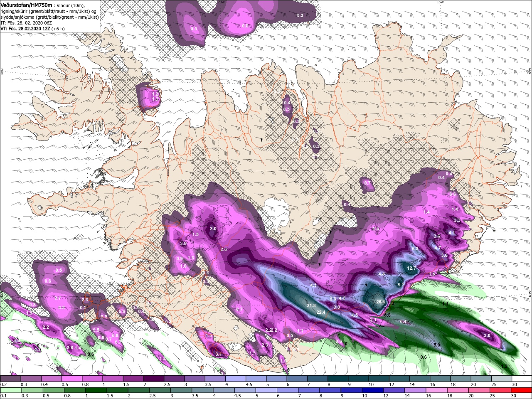Click the red swatch ending the rain legend
Viewport: 532px width, 399px height.
(521, 390)
